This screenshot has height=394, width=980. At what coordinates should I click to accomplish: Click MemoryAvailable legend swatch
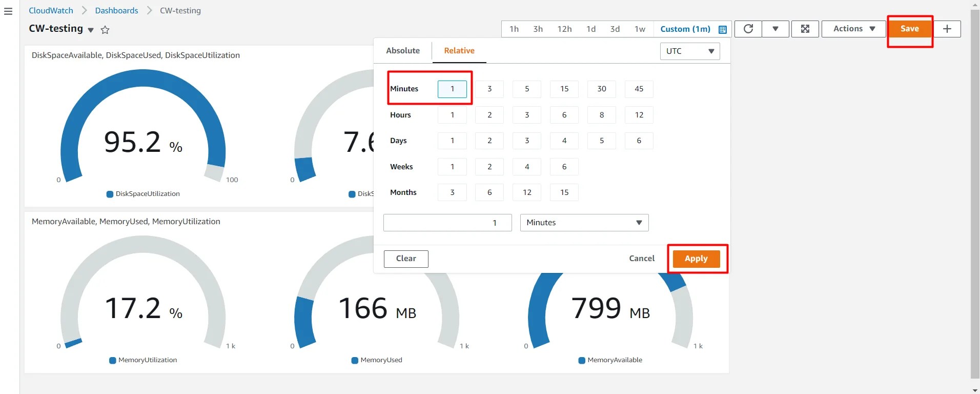[582, 361]
